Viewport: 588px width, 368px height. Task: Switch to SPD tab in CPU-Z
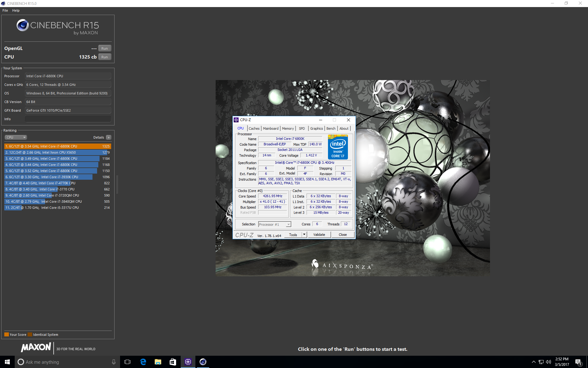(x=302, y=128)
